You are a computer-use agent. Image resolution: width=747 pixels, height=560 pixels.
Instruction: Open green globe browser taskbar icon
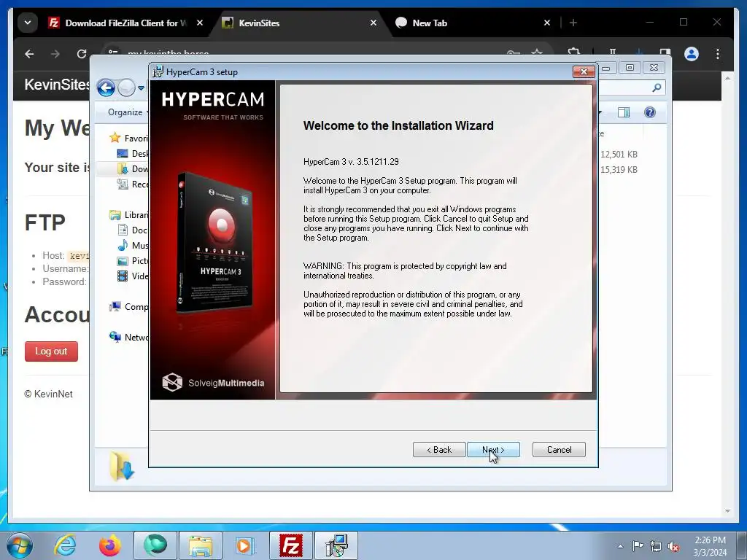[155, 545]
